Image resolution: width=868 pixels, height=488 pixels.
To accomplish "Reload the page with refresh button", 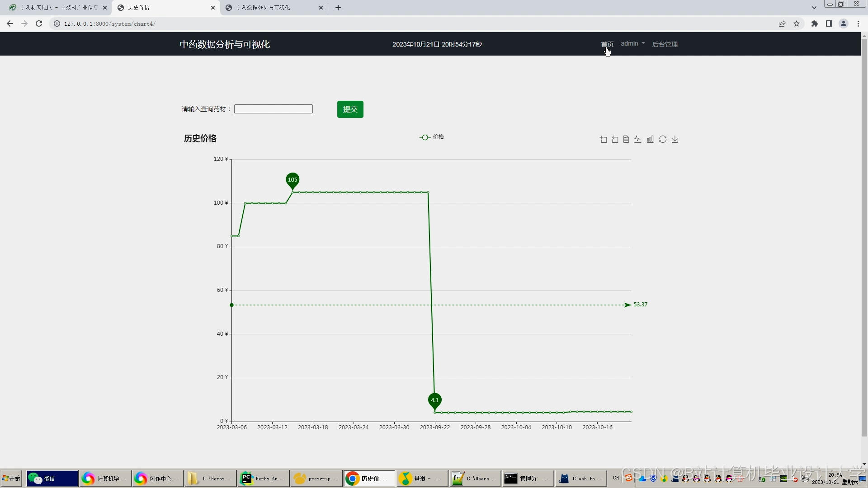I will pyautogui.click(x=39, y=24).
